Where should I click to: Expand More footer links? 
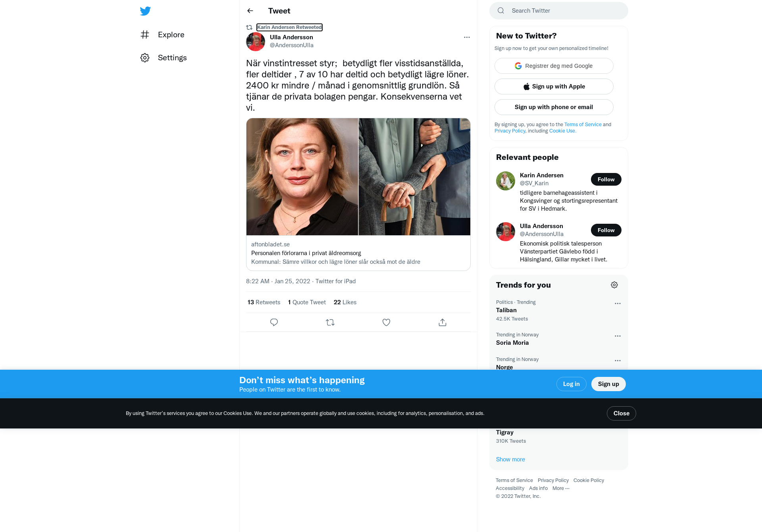[x=561, y=488]
